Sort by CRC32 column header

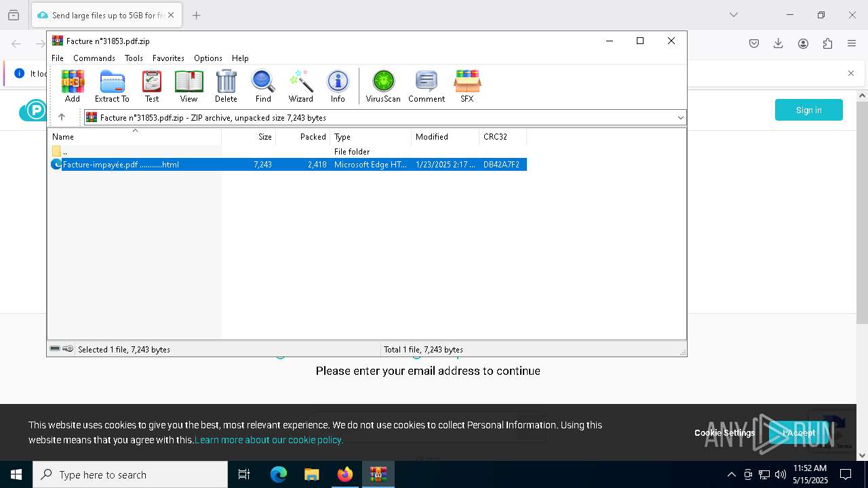click(x=503, y=137)
